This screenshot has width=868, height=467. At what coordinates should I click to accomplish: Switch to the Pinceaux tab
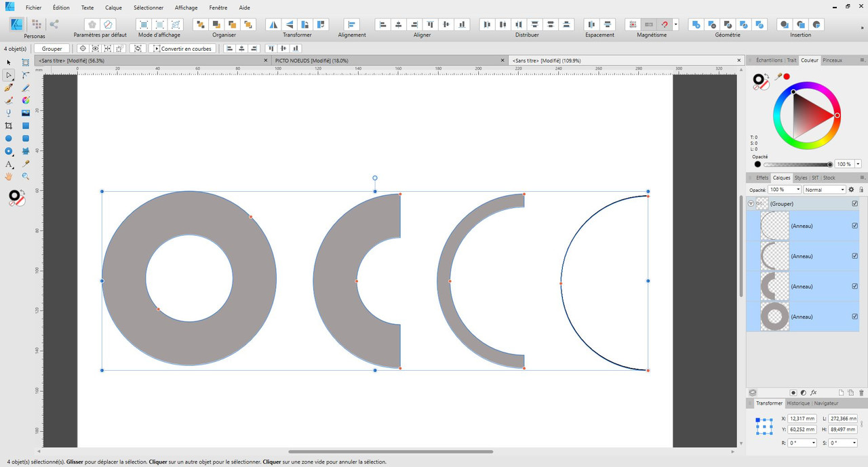click(x=832, y=60)
